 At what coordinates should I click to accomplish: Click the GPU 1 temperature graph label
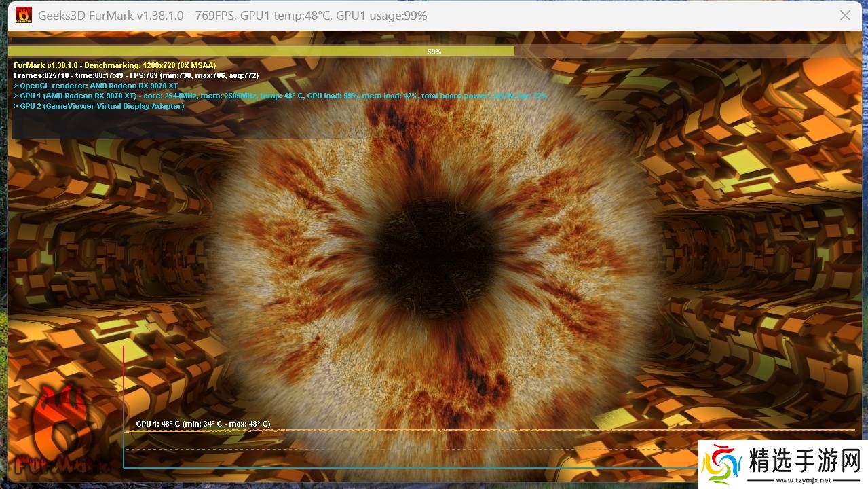point(203,424)
